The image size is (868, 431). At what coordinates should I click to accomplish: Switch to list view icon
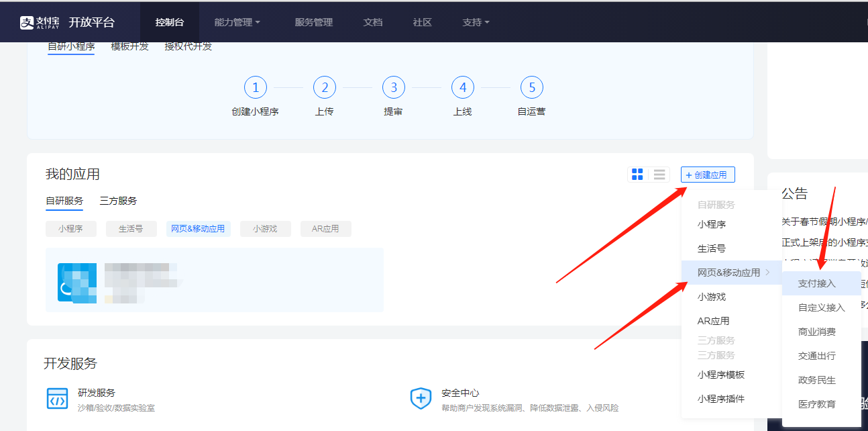coord(659,175)
